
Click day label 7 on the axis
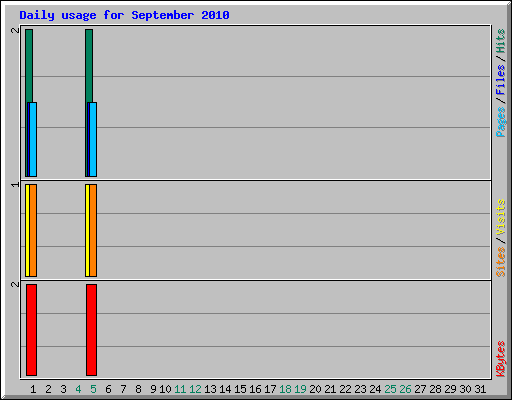click(123, 389)
